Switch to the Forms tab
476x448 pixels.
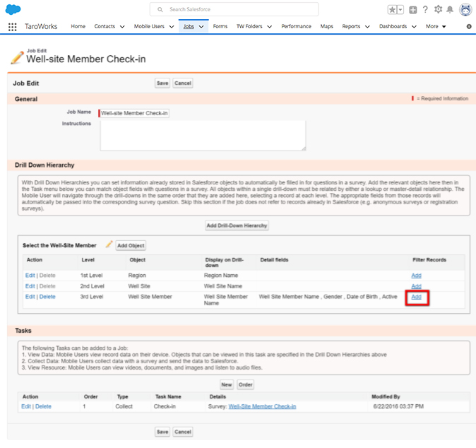[220, 26]
